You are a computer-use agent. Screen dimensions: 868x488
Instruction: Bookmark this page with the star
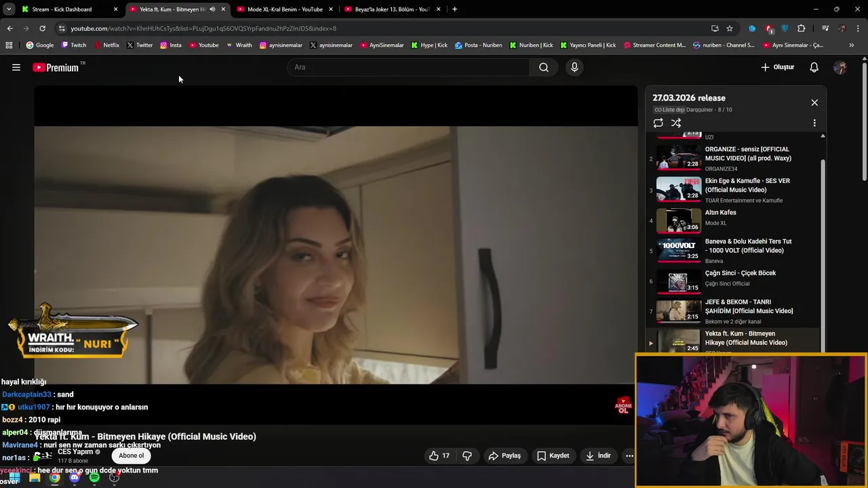[x=730, y=28]
